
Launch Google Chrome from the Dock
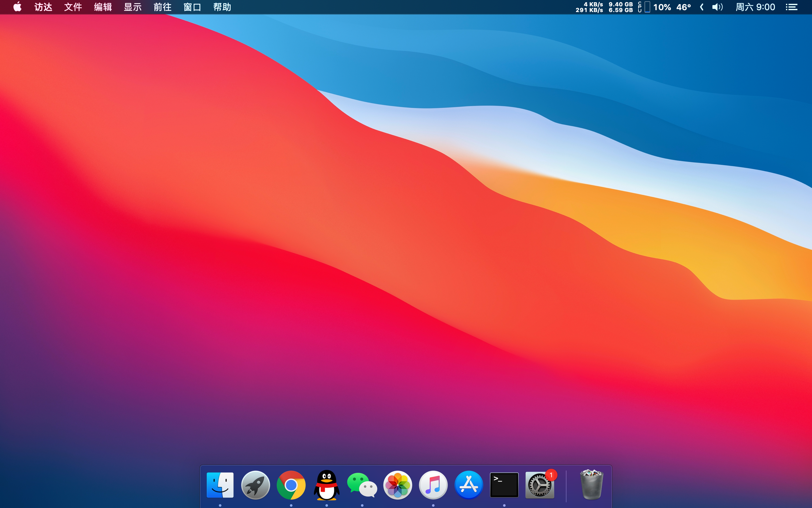(291, 485)
